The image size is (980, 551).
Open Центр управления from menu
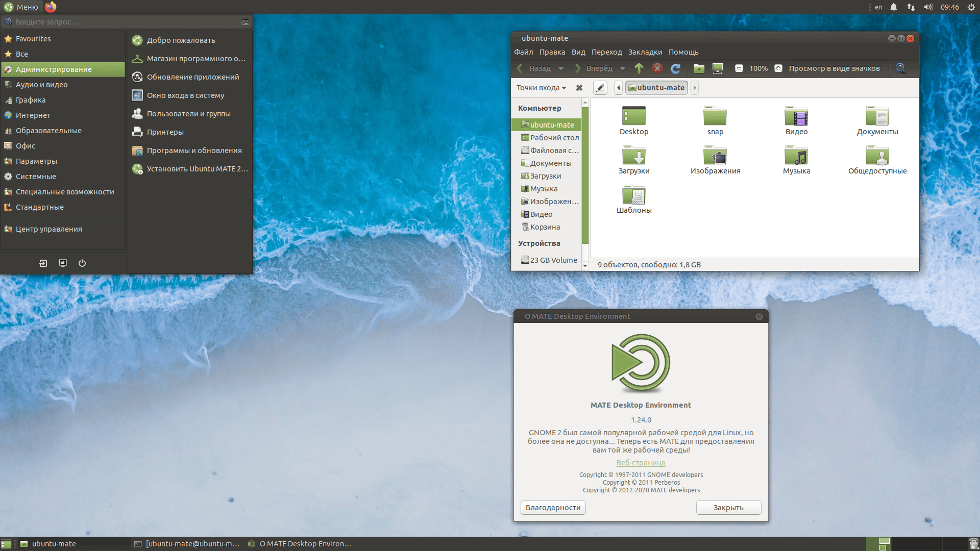pos(63,229)
